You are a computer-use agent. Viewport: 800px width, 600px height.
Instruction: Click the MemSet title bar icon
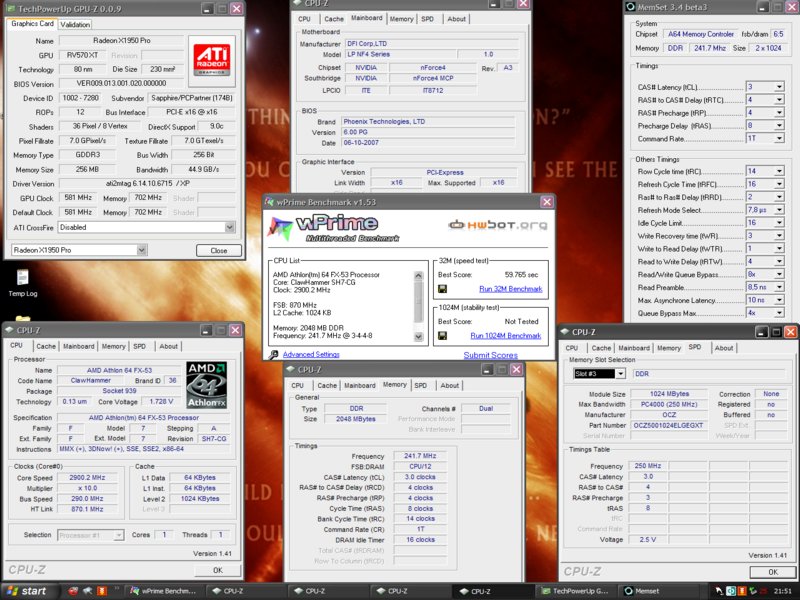pyautogui.click(x=631, y=7)
